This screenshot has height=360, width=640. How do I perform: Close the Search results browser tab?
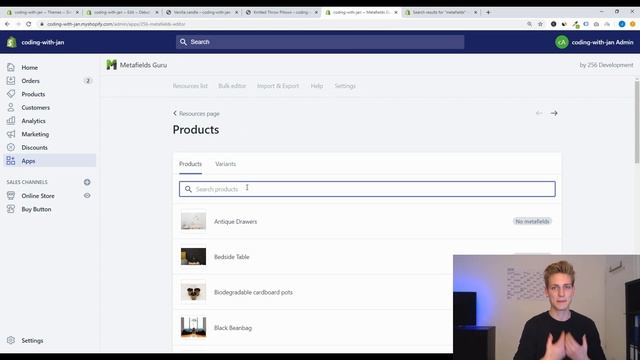(476, 12)
